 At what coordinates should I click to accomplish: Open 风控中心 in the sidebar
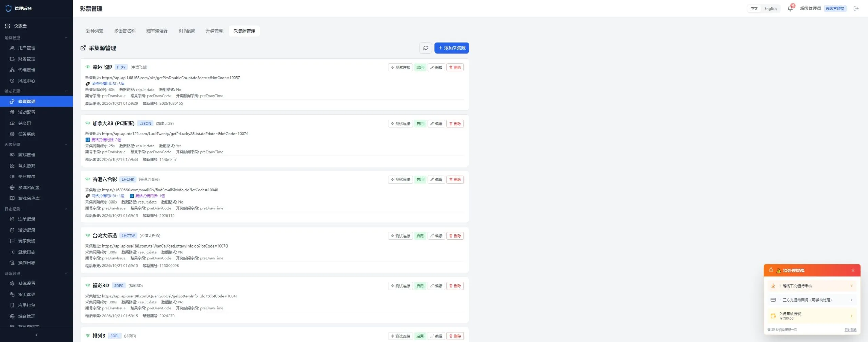coord(36,81)
